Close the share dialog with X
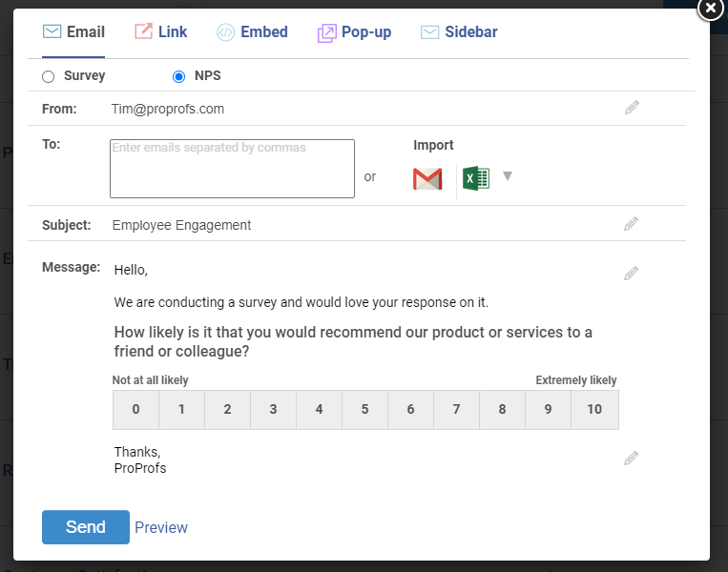The image size is (728, 572). (x=710, y=8)
